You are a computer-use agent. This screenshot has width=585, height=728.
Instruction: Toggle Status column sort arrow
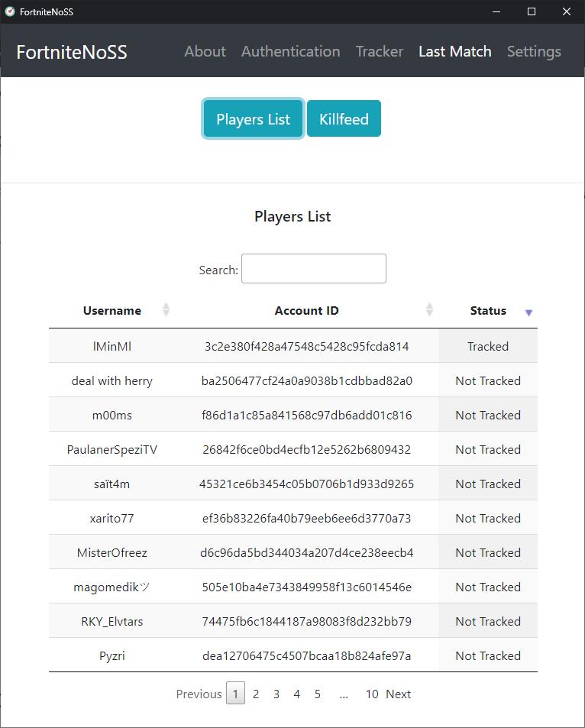[528, 313]
